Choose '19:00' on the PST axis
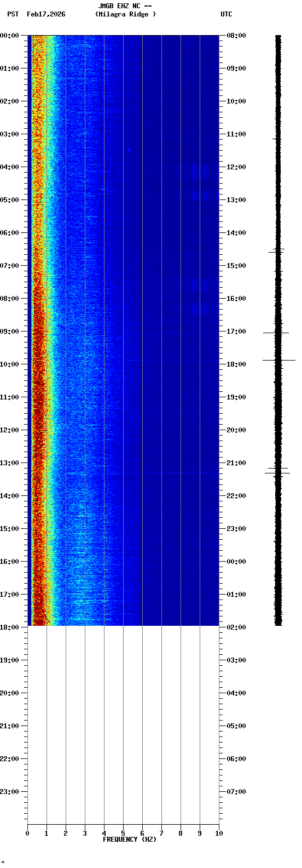The width and height of the screenshot is (302, 868). 9,660
